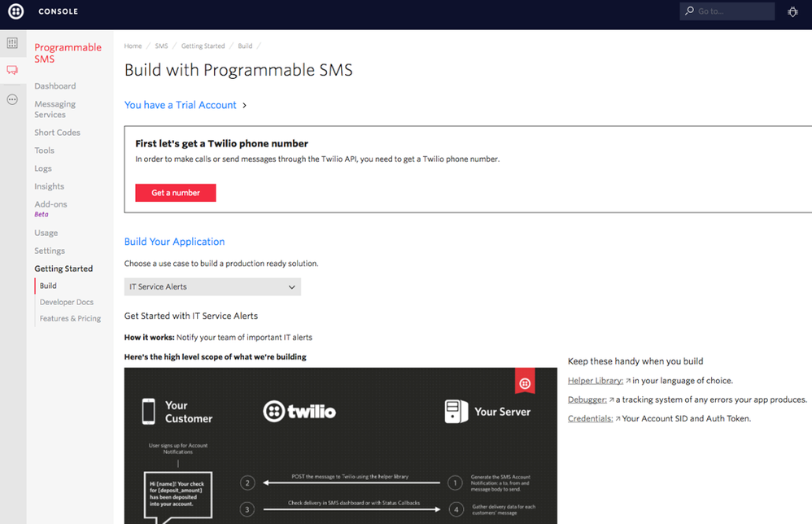Click the Build with Programmable SMS title
The image size is (812, 524).
click(238, 71)
